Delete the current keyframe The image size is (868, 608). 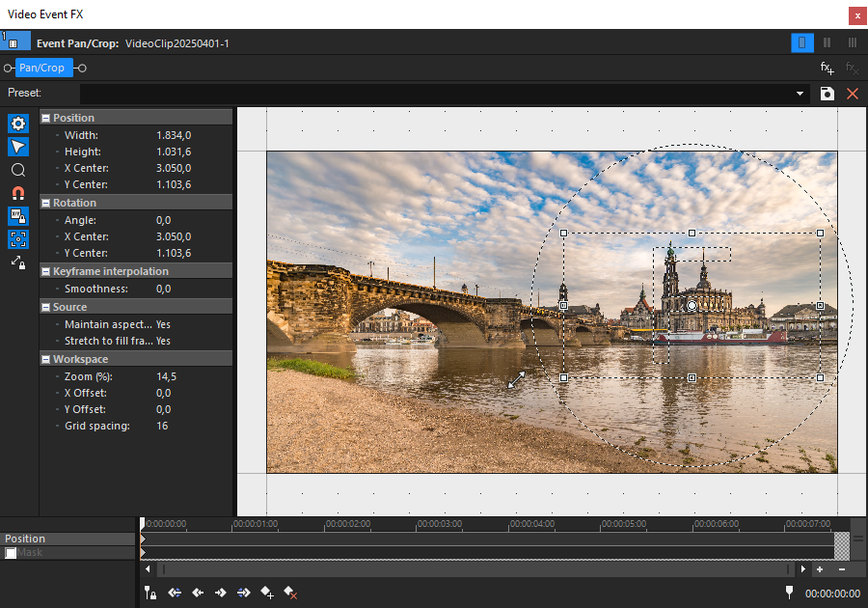[289, 593]
